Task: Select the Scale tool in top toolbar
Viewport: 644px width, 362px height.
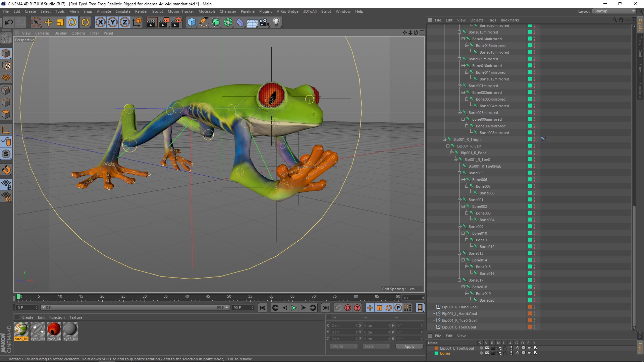Action: pos(60,22)
